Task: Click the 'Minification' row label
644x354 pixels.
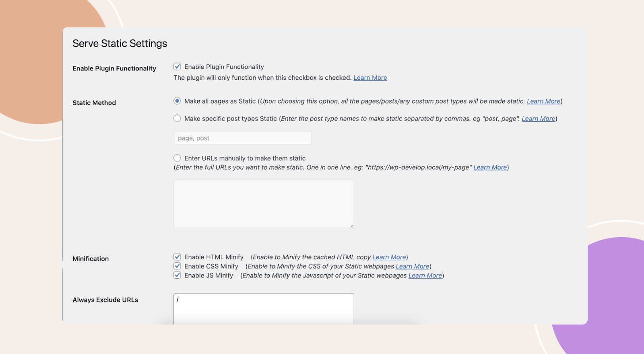Action: point(91,259)
